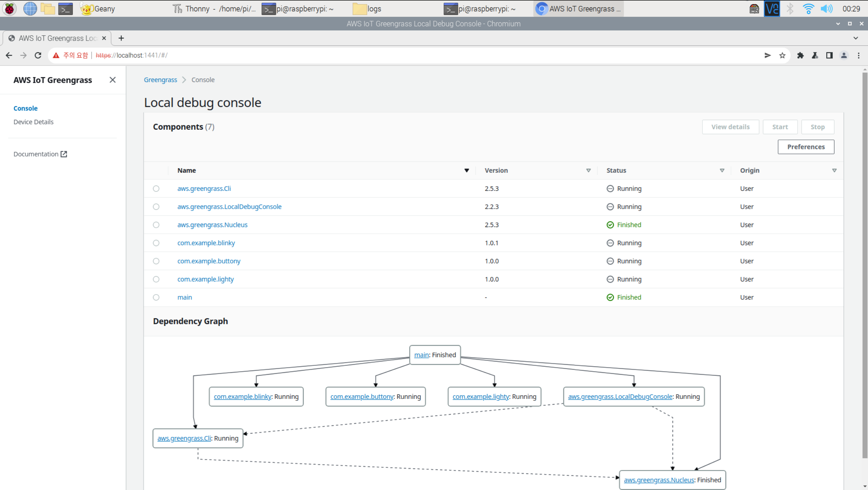Screen dimensions: 868x490
Task: Bookmark this page with the star
Action: point(782,55)
